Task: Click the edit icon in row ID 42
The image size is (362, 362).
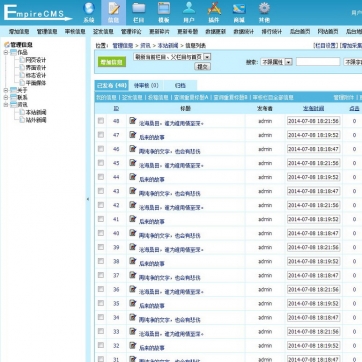Action: (x=133, y=205)
